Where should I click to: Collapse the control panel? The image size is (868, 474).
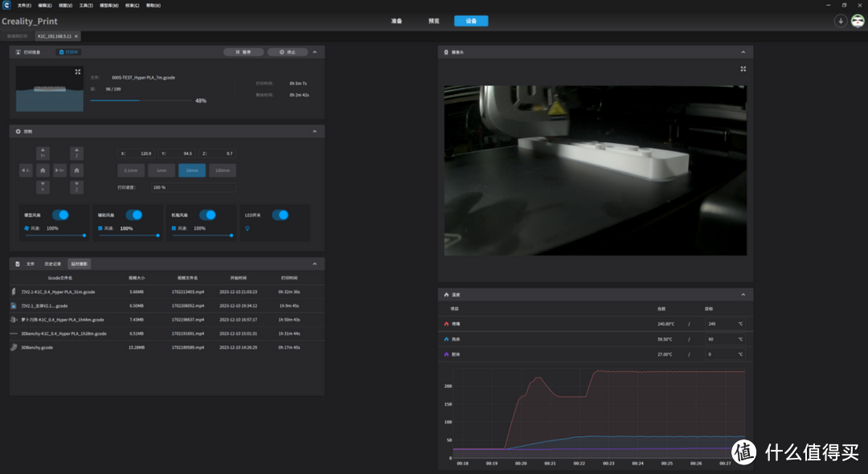pos(314,132)
